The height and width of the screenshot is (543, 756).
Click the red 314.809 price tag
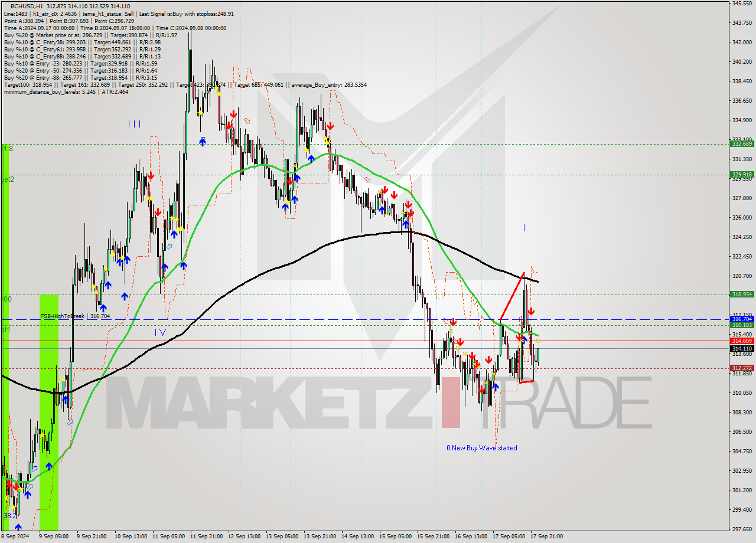coord(742,341)
